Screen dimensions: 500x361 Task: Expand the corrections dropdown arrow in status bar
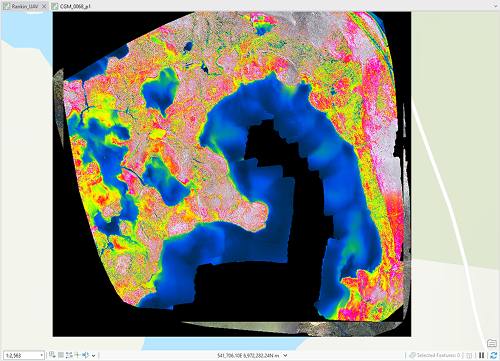point(94,356)
